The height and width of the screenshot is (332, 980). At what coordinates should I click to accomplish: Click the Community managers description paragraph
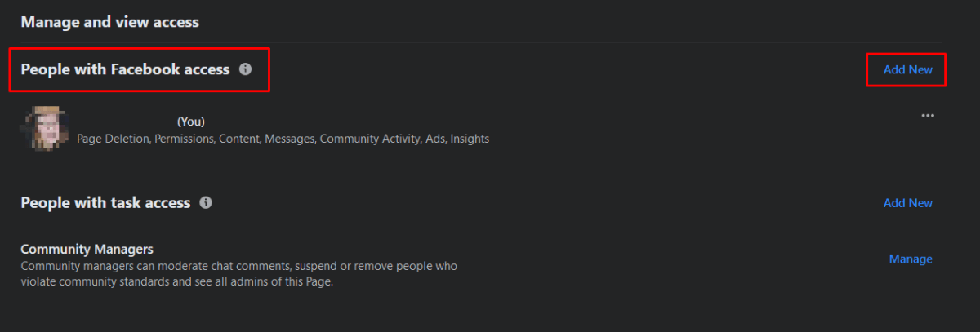pos(238,274)
